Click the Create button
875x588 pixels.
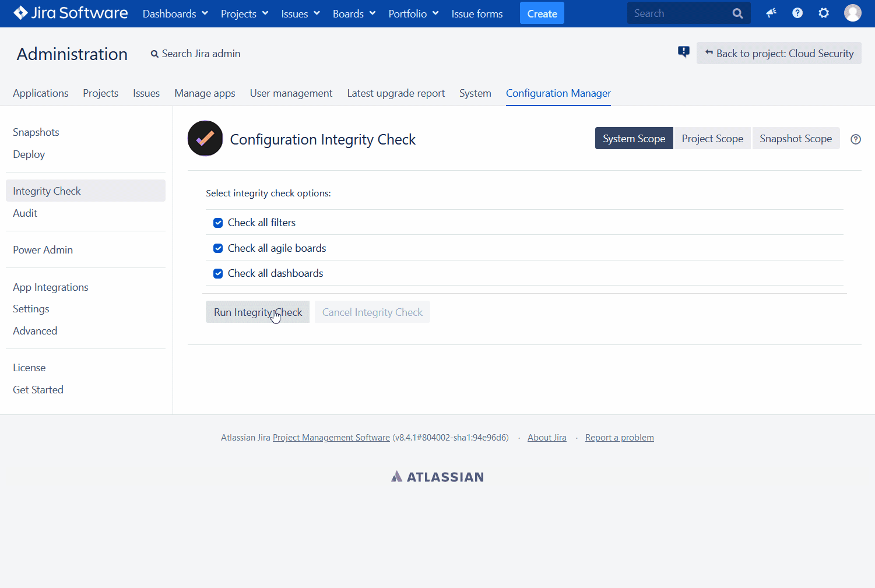(542, 13)
